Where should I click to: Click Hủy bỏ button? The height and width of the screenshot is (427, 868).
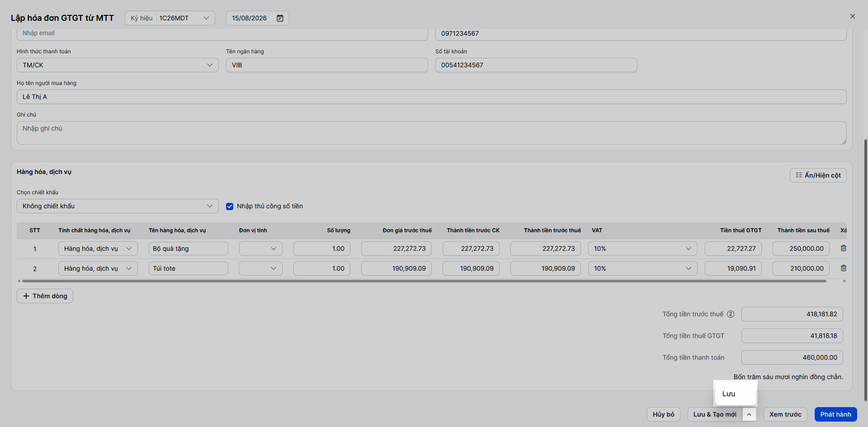tap(664, 414)
